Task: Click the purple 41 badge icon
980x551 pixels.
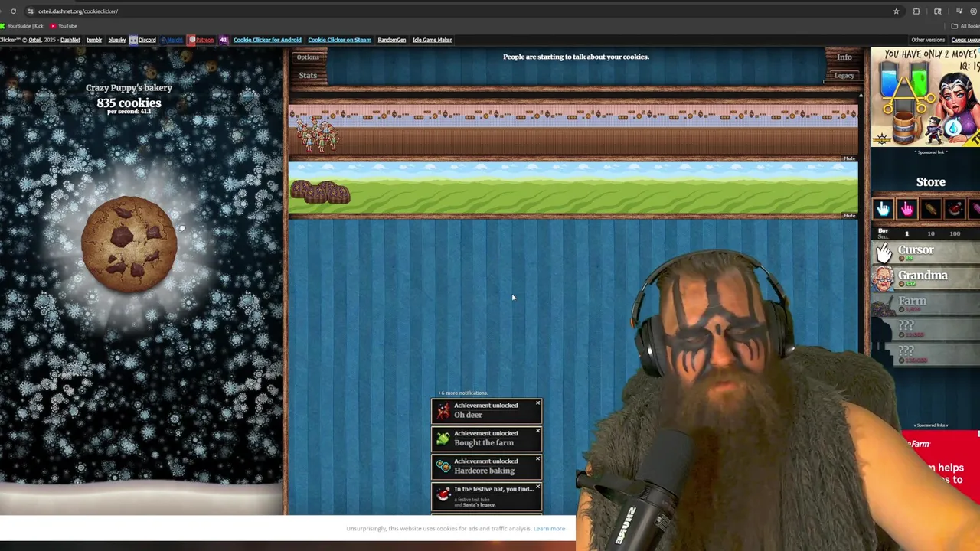Action: (224, 40)
